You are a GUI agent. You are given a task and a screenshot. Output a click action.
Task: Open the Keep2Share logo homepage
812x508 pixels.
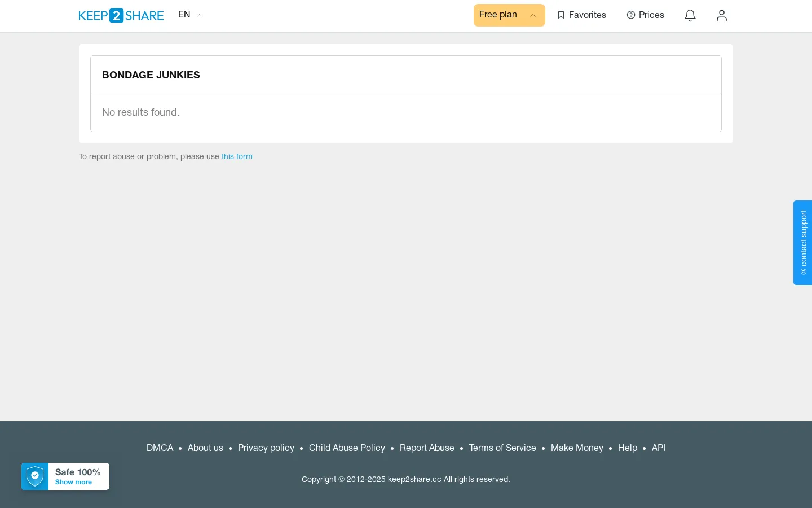tap(121, 15)
